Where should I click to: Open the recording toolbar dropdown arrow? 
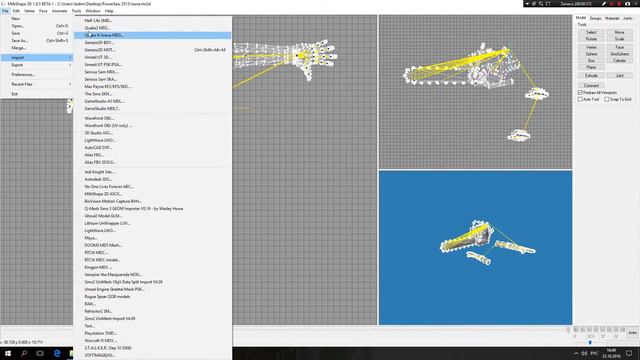pyautogui.click(x=527, y=4)
